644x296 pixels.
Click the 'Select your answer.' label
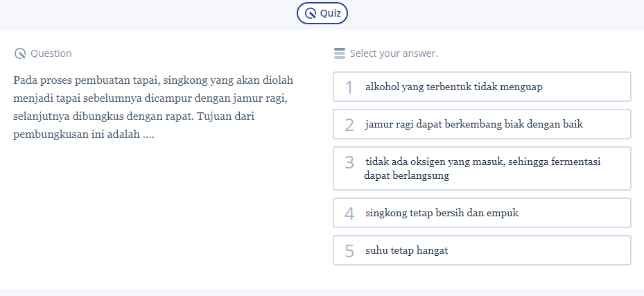394,53
